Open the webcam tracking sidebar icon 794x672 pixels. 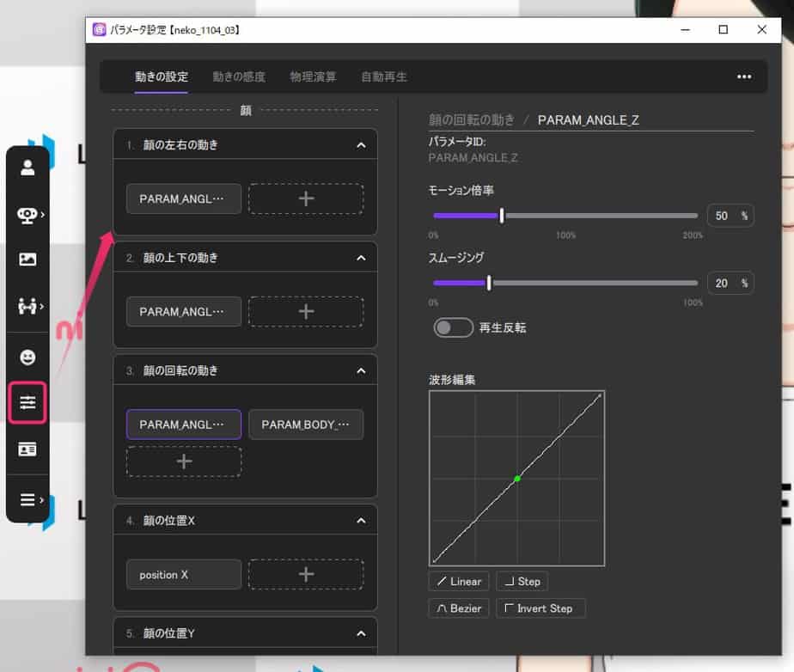27,215
